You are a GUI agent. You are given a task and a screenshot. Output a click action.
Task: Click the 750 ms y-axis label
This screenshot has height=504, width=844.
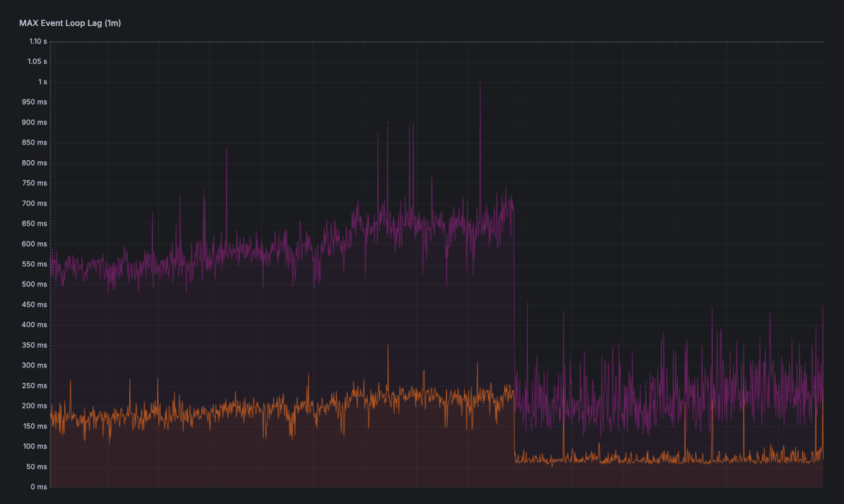[34, 183]
